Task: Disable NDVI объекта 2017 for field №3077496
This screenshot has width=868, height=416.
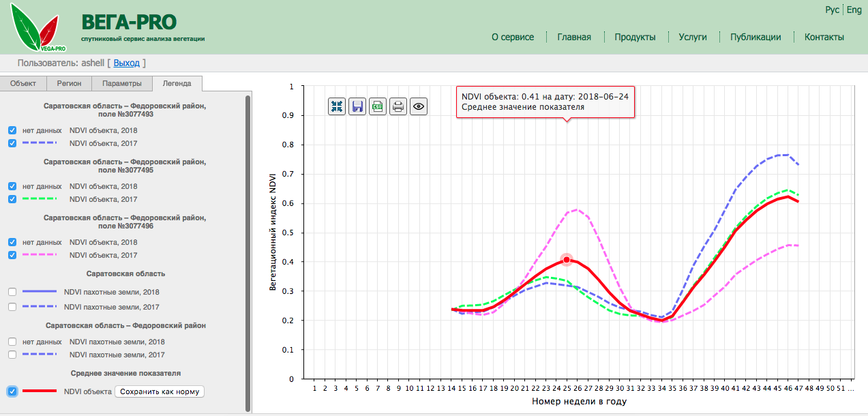Action: point(12,255)
